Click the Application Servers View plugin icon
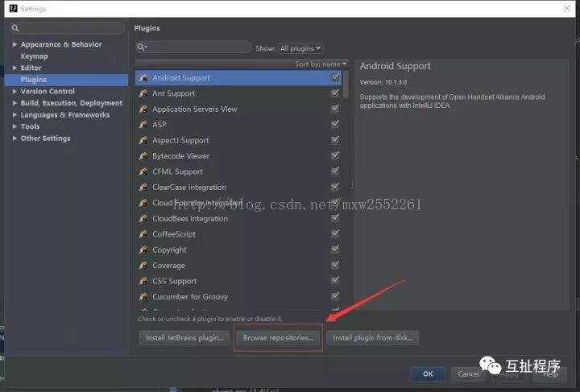This screenshot has width=580, height=392. point(143,109)
